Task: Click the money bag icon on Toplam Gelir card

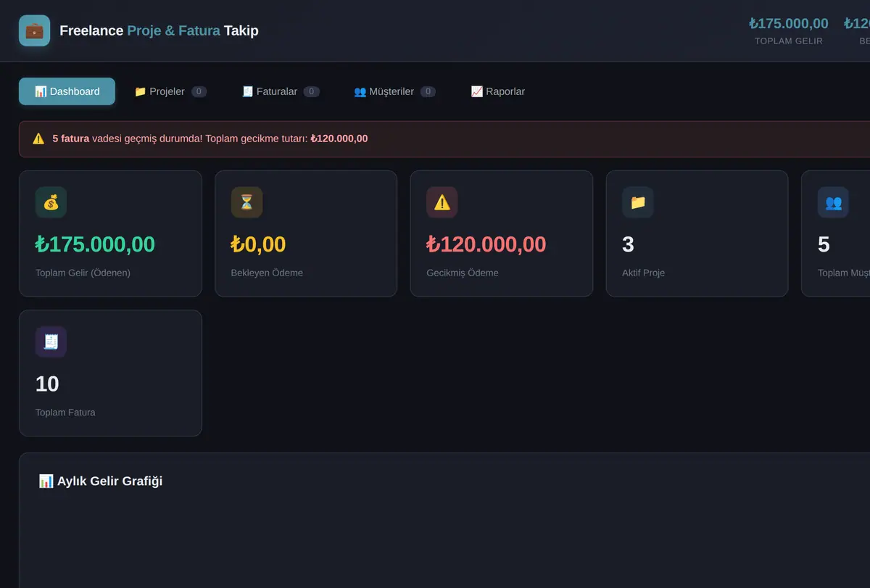Action: (51, 202)
